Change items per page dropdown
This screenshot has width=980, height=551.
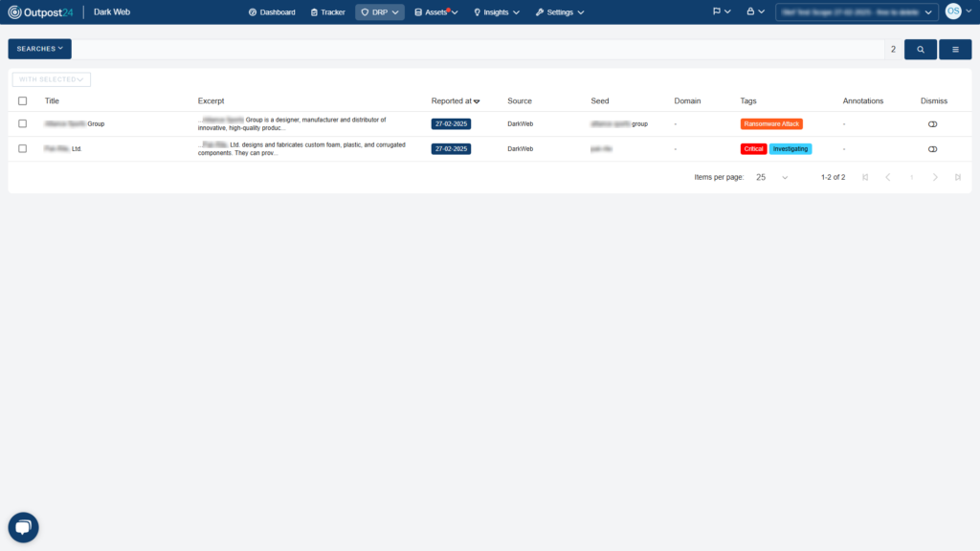(x=772, y=177)
